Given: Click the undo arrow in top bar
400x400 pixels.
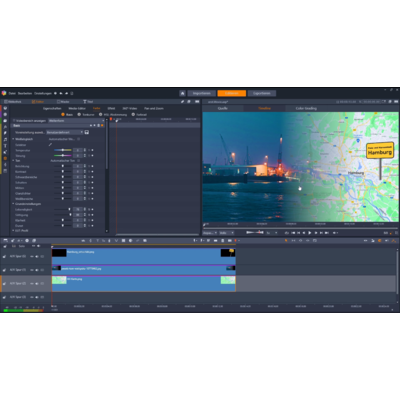Looking at the screenshot, I should point(61,93).
